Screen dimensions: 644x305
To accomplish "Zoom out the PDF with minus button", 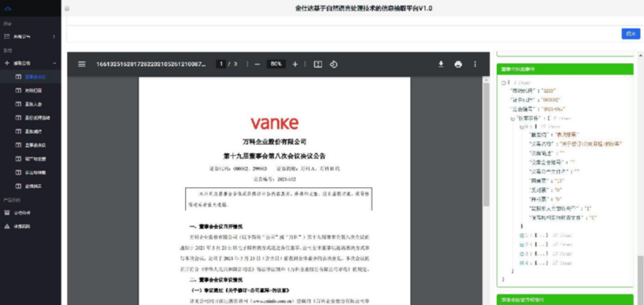I will point(257,64).
